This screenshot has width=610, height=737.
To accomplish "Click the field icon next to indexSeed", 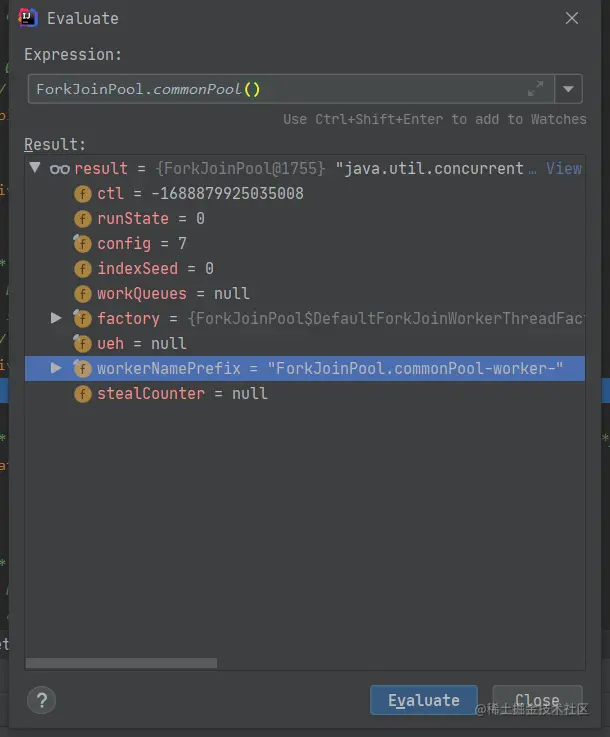I will point(82,268).
